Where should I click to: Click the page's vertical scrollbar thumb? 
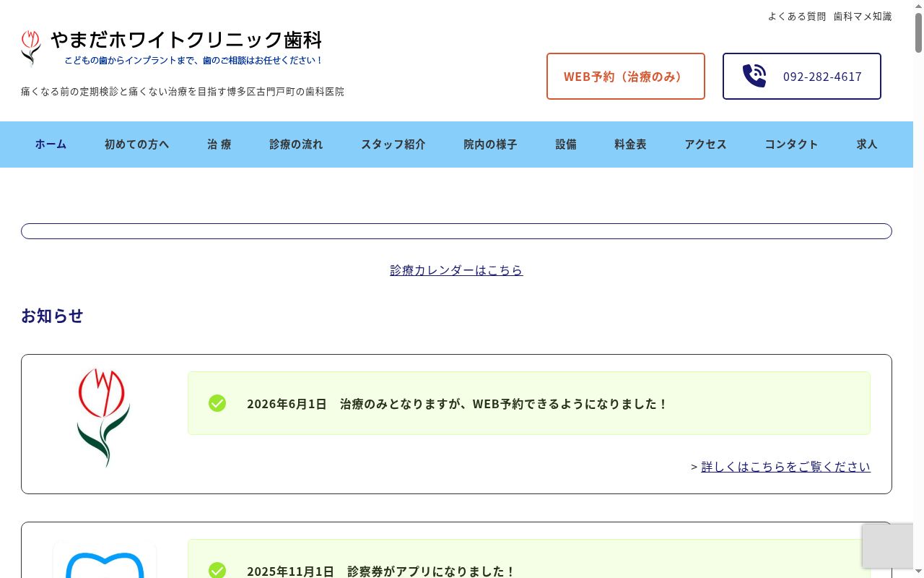coord(918,33)
